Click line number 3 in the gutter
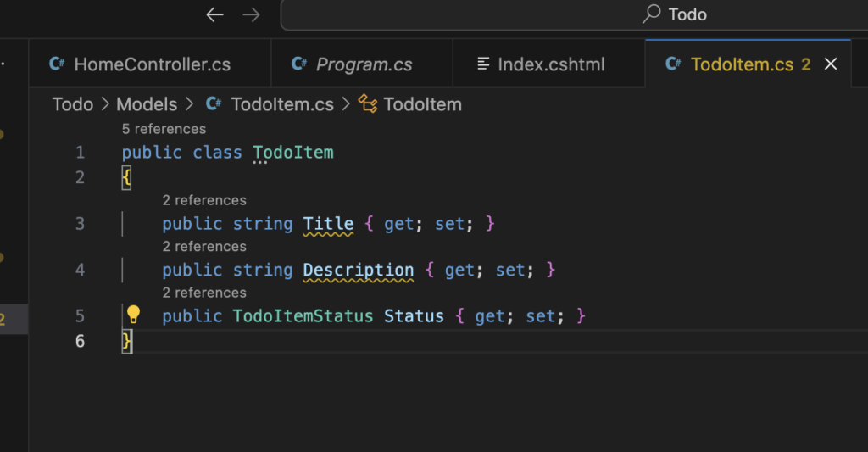 81,224
